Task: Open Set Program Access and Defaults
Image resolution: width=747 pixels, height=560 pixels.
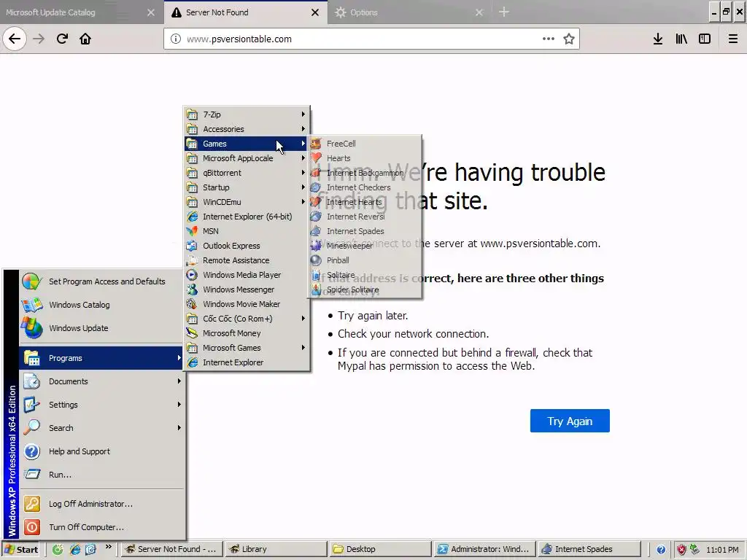Action: coord(101,281)
